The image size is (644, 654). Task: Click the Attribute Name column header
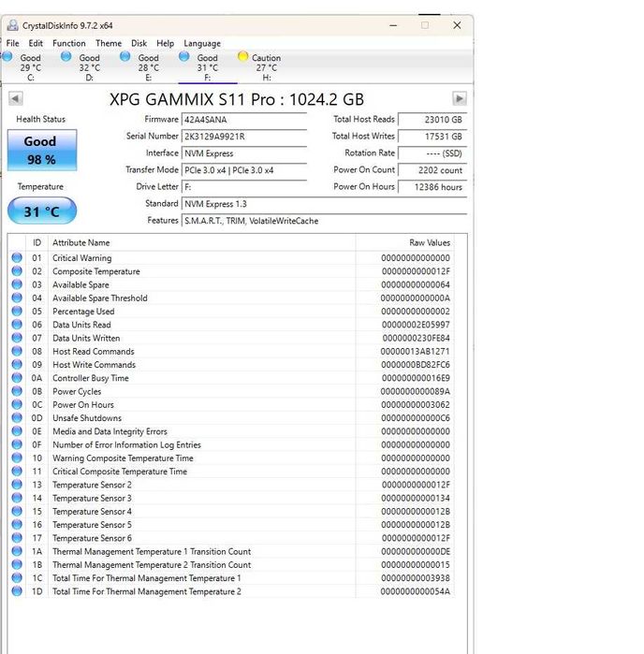202,242
